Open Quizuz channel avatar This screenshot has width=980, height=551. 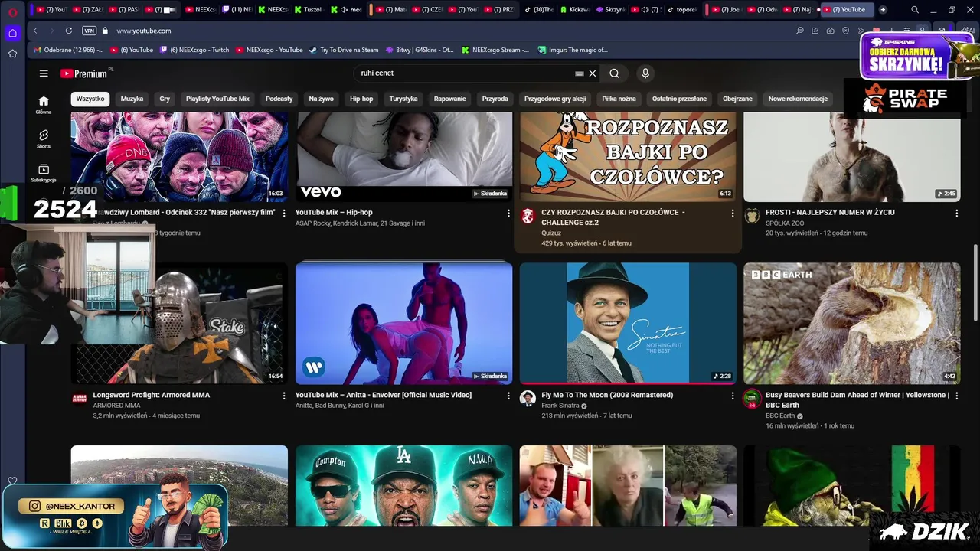528,216
